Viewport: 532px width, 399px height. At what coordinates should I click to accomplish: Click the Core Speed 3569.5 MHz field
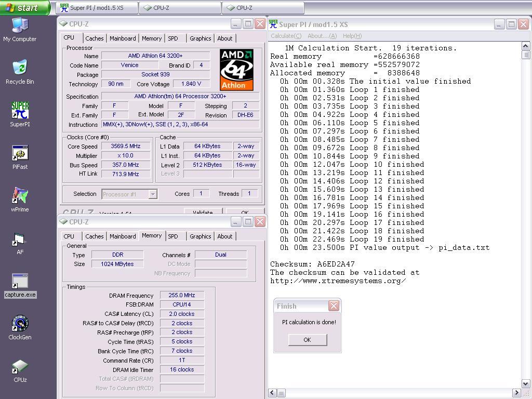click(126, 146)
